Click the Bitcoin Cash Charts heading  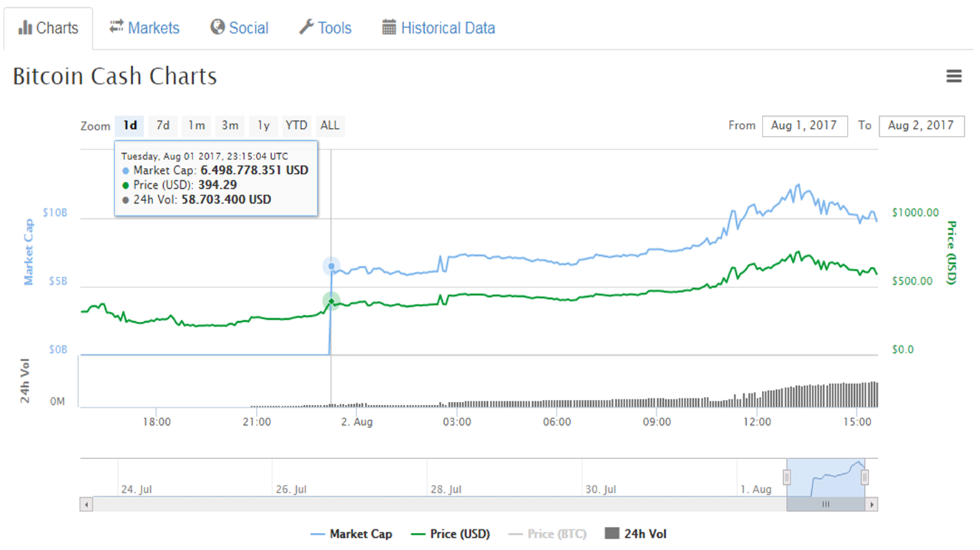click(x=115, y=77)
